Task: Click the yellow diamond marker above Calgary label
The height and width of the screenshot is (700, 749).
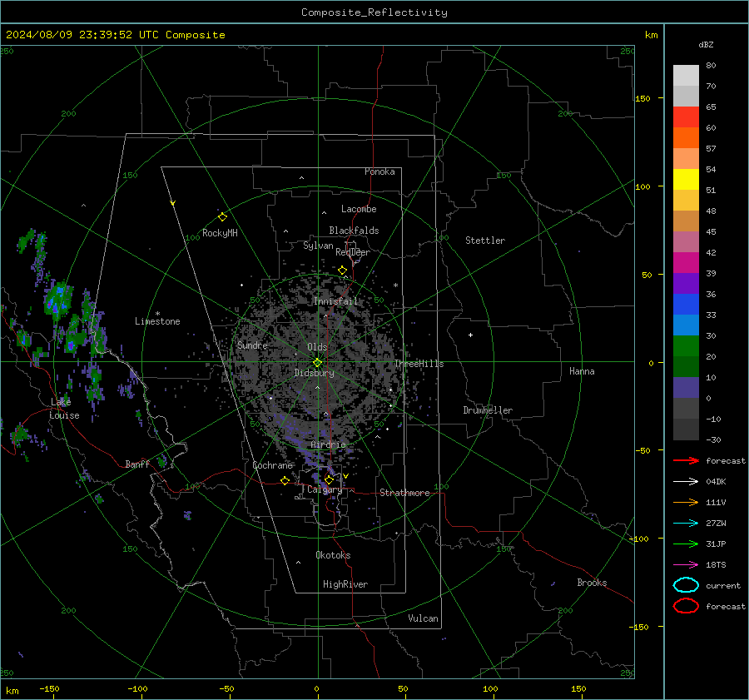Action: 329,479
